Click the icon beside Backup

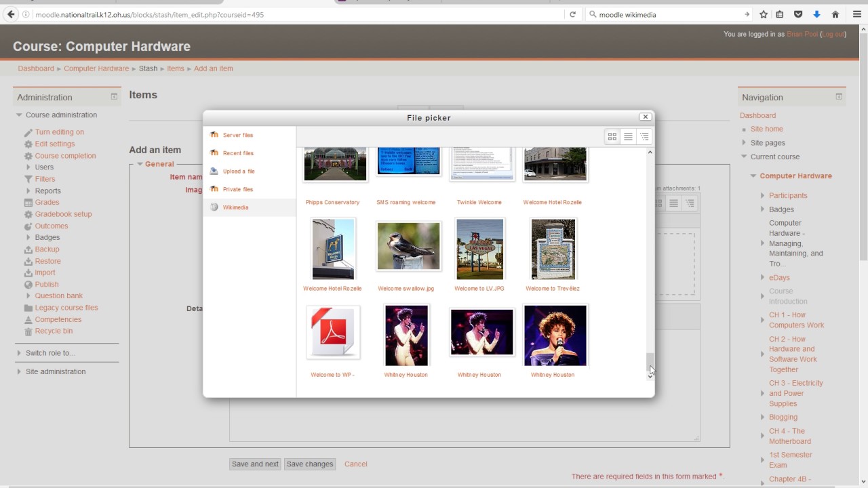[x=28, y=249]
